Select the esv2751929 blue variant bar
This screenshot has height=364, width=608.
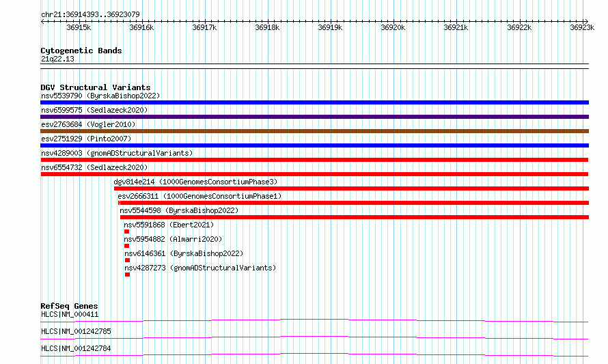point(314,145)
